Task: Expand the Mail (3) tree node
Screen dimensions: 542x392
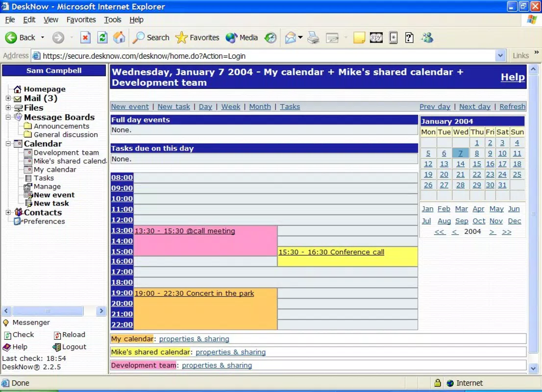Action: coord(8,98)
